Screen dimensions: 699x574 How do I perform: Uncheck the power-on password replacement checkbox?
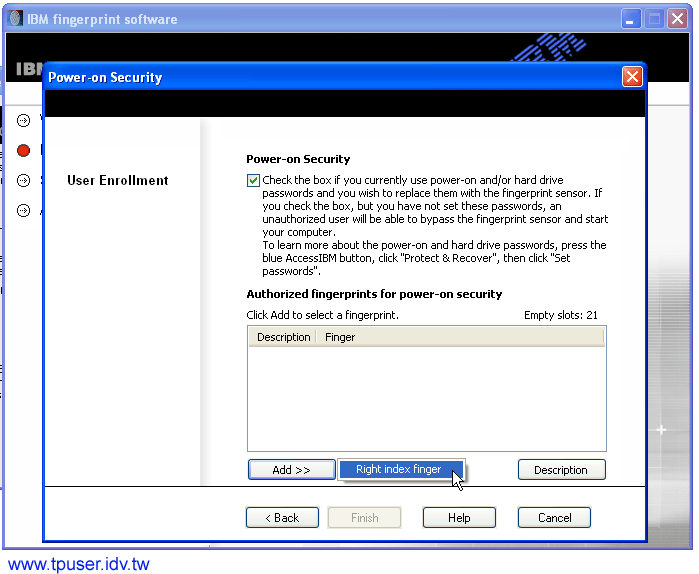coord(253,181)
